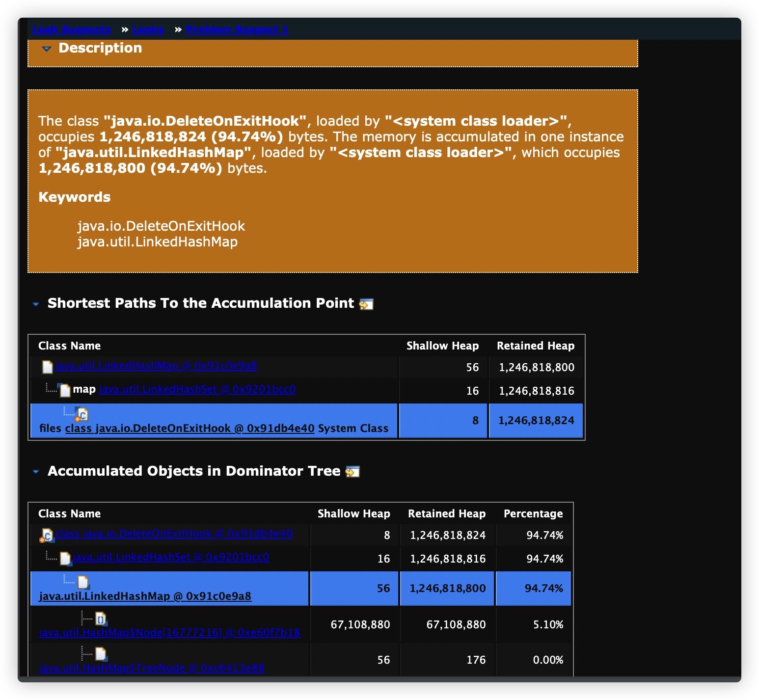Screen dimensions: 759x700
Task: Click icon next to Shortest Paths heading
Action: pos(366,304)
